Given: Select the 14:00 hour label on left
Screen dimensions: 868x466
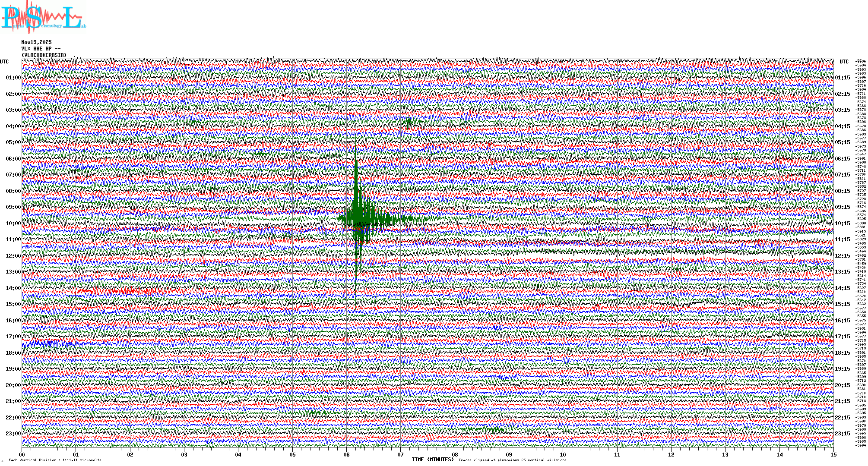Looking at the screenshot, I should [x=13, y=288].
